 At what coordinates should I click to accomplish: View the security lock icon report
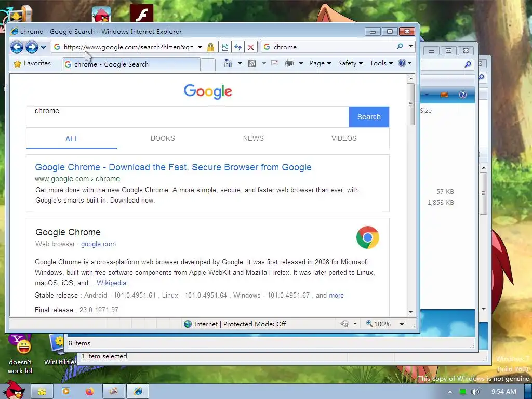coord(210,47)
